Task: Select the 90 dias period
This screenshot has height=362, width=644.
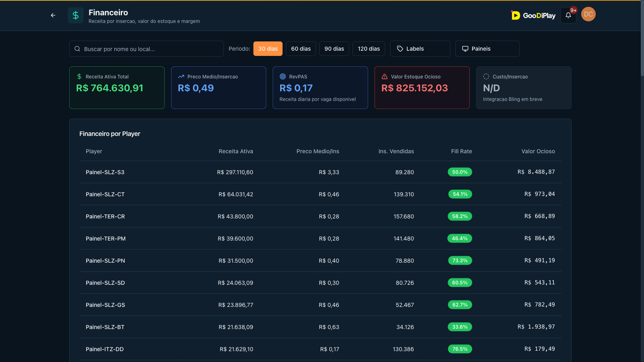Action: tap(334, 49)
